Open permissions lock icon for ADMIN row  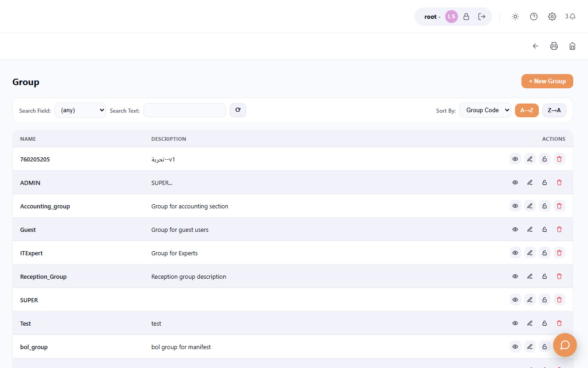545,183
